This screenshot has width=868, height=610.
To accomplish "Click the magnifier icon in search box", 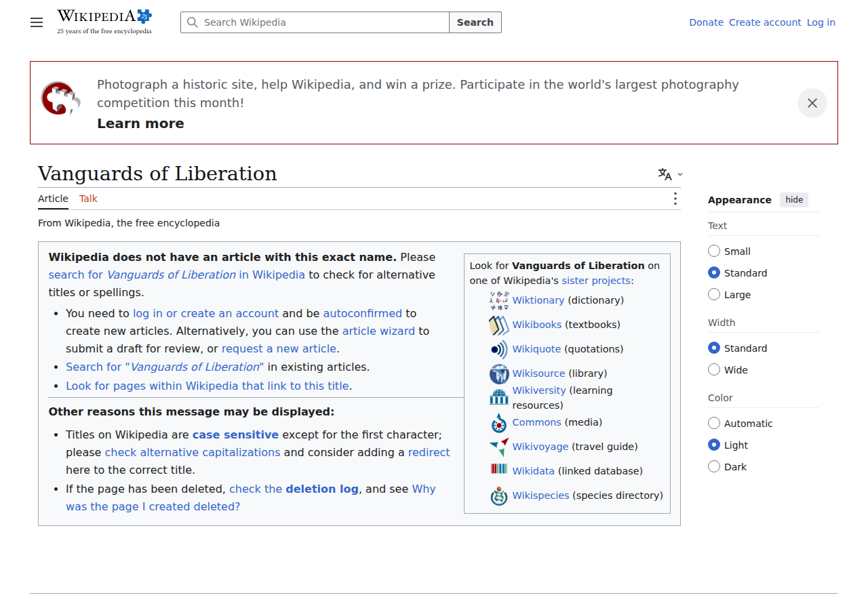I will (x=193, y=22).
